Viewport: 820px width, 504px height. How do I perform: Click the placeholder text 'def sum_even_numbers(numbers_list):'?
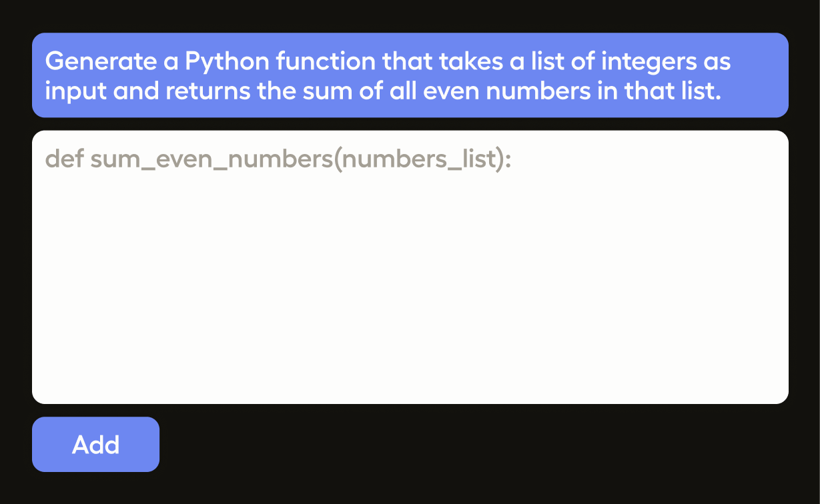(x=278, y=160)
